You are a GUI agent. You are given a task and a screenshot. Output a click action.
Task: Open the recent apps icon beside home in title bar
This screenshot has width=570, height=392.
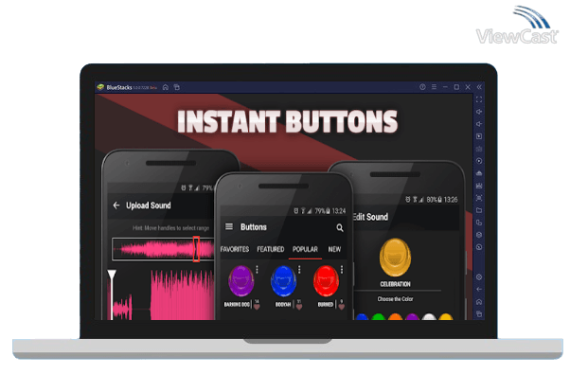[x=177, y=87]
